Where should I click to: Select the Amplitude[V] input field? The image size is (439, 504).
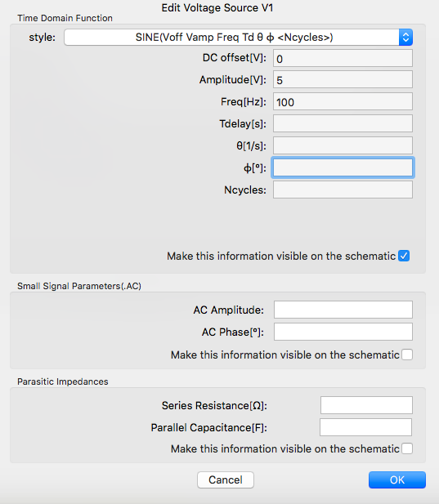pyautogui.click(x=343, y=80)
